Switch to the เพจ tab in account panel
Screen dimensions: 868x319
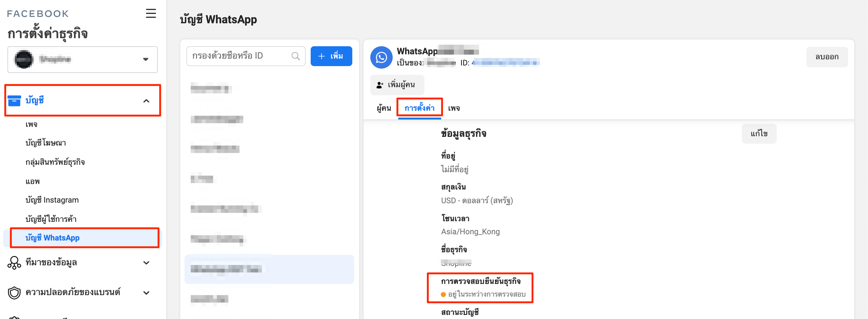click(454, 108)
